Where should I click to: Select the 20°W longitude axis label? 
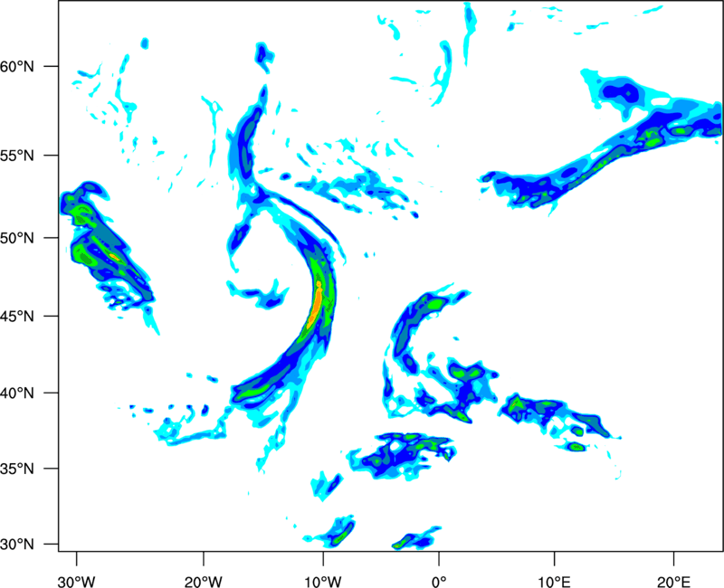pos(204,580)
